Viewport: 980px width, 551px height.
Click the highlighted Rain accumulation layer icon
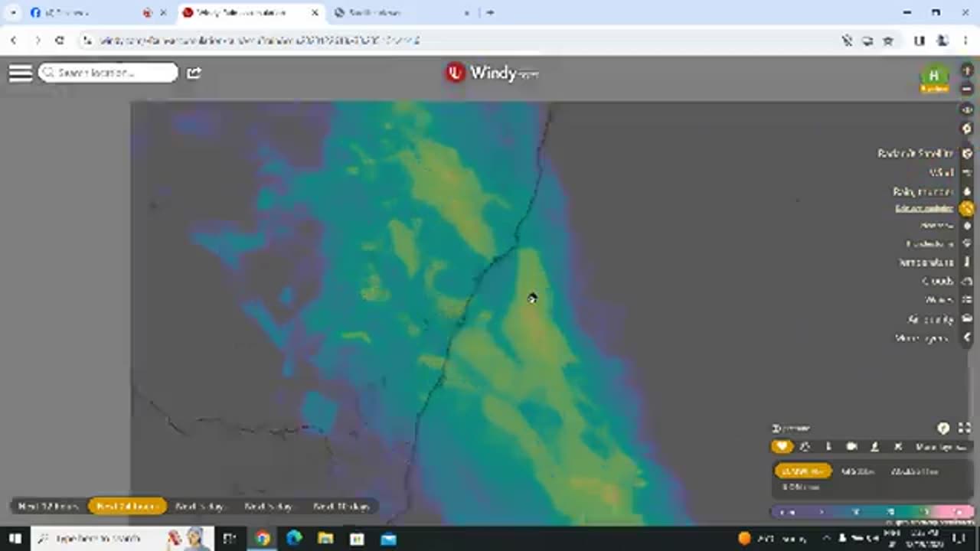coord(966,208)
